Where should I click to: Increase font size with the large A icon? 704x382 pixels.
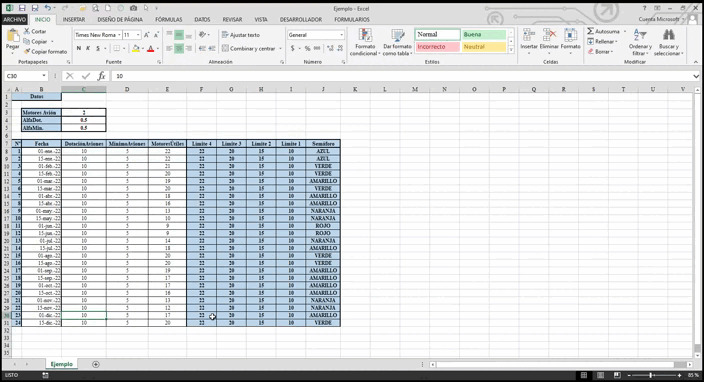146,35
